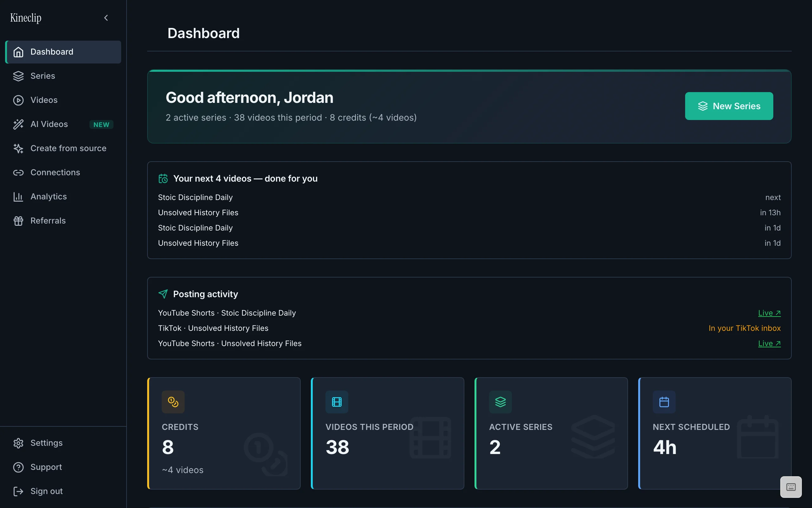
Task: Click the 'TikTok · Unsolved History Files' row
Action: pyautogui.click(x=469, y=328)
